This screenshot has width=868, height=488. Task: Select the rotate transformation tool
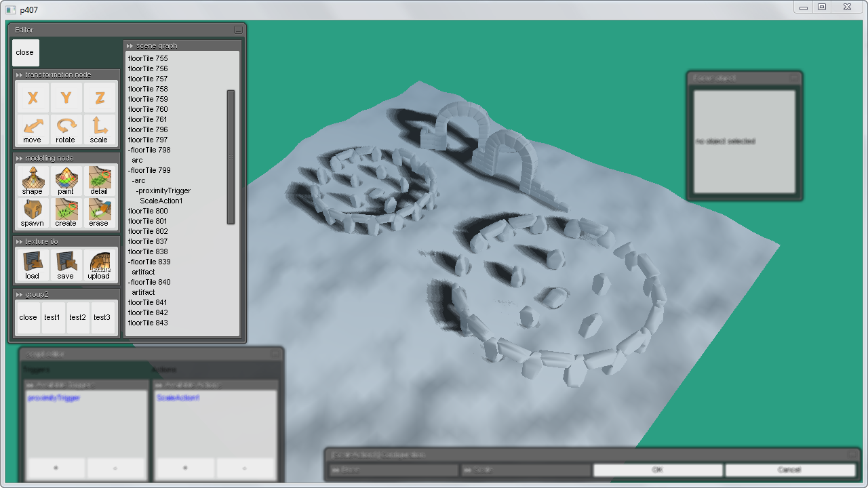pyautogui.click(x=66, y=129)
